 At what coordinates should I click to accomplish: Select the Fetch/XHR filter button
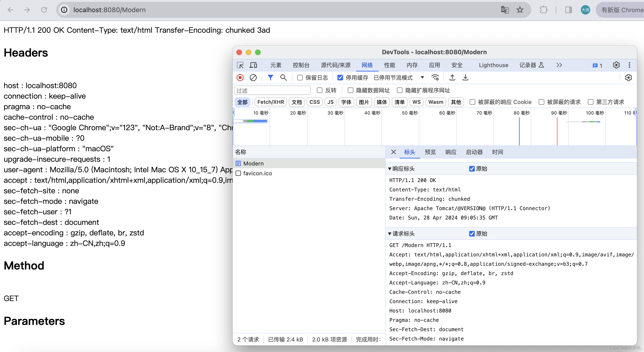point(271,102)
